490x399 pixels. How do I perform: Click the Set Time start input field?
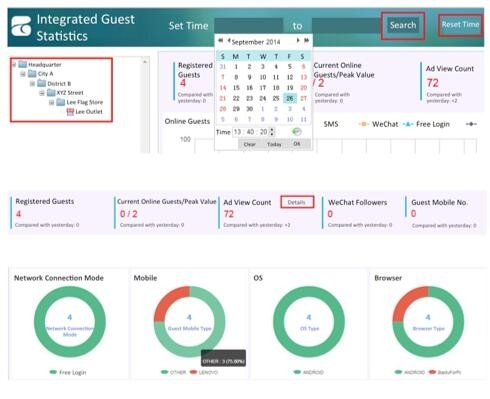click(248, 26)
